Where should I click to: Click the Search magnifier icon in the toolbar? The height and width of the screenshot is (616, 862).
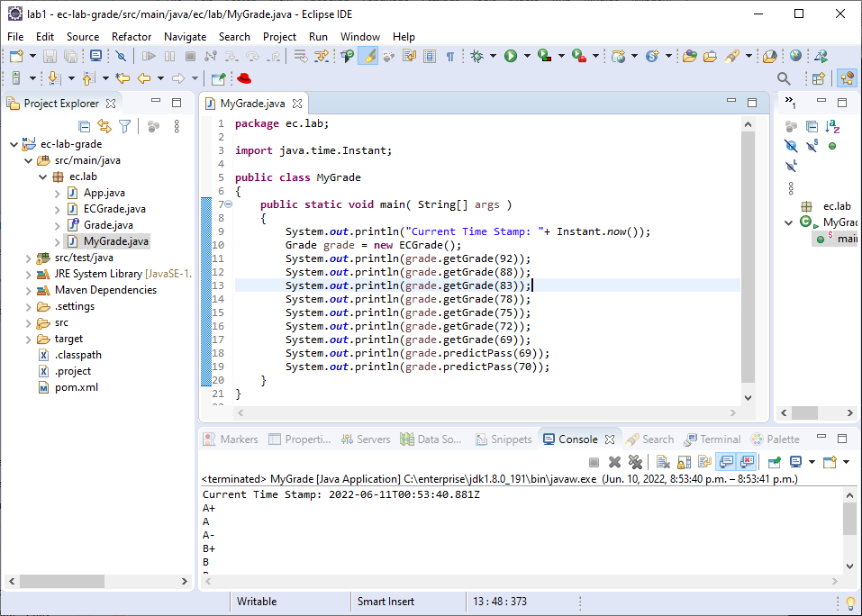(x=784, y=78)
